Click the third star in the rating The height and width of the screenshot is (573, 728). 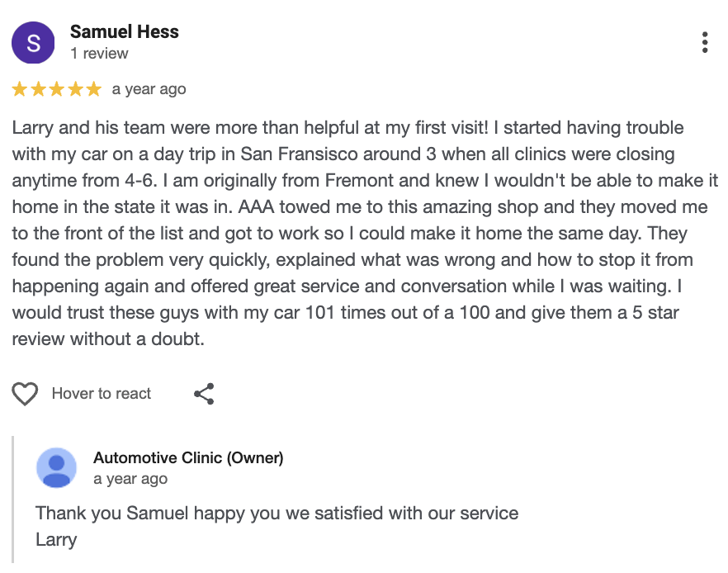pos(57,89)
